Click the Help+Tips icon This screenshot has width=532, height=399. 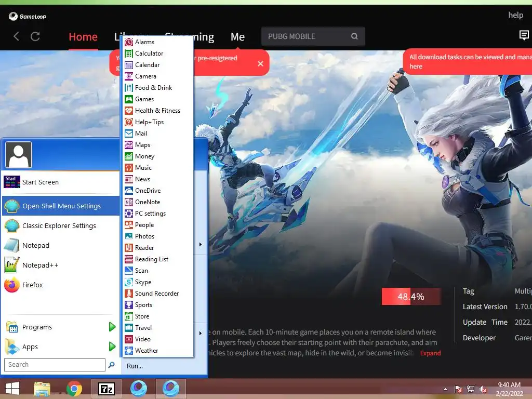[129, 122]
